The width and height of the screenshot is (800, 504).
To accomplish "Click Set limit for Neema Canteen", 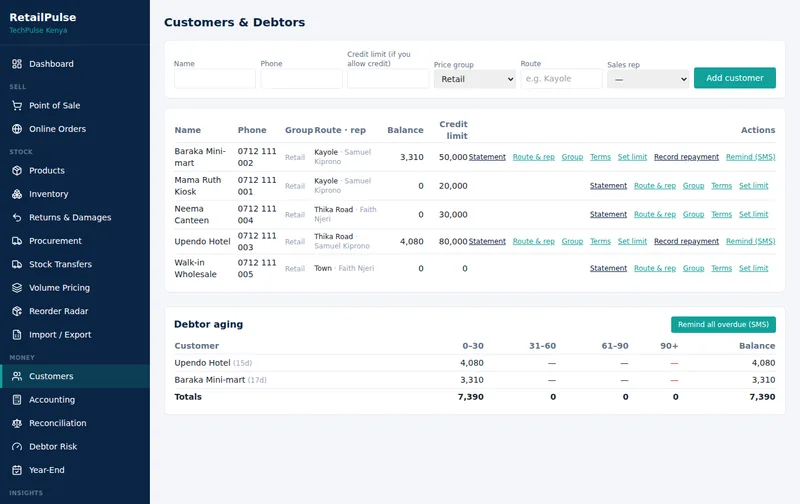I will (x=754, y=214).
